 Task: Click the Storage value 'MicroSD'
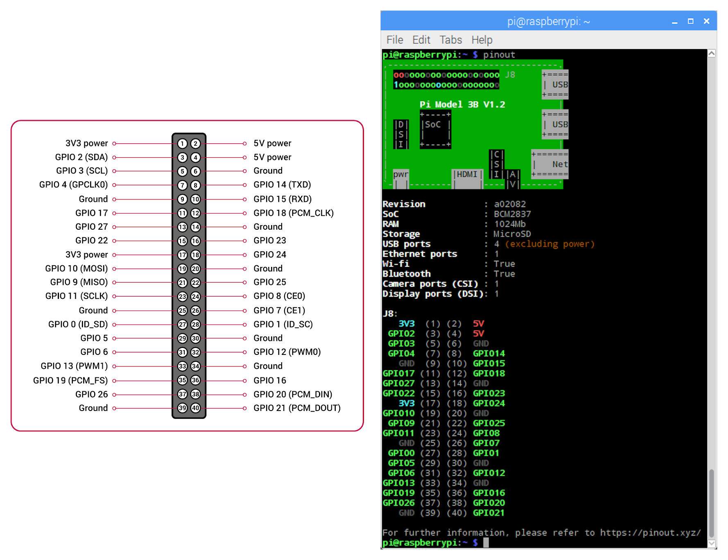pos(512,234)
